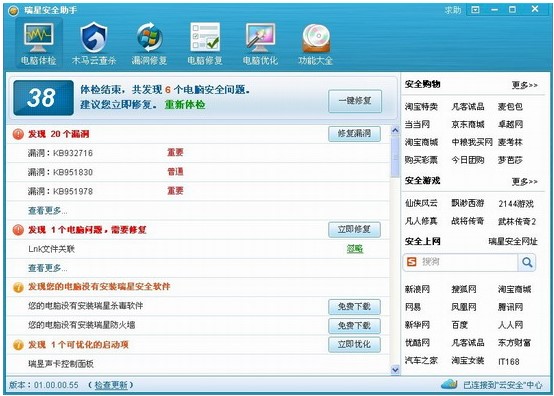Image resolution: width=554 pixels, height=396 pixels.
Task: Click the 立即修复 repair now button
Action: 354,230
